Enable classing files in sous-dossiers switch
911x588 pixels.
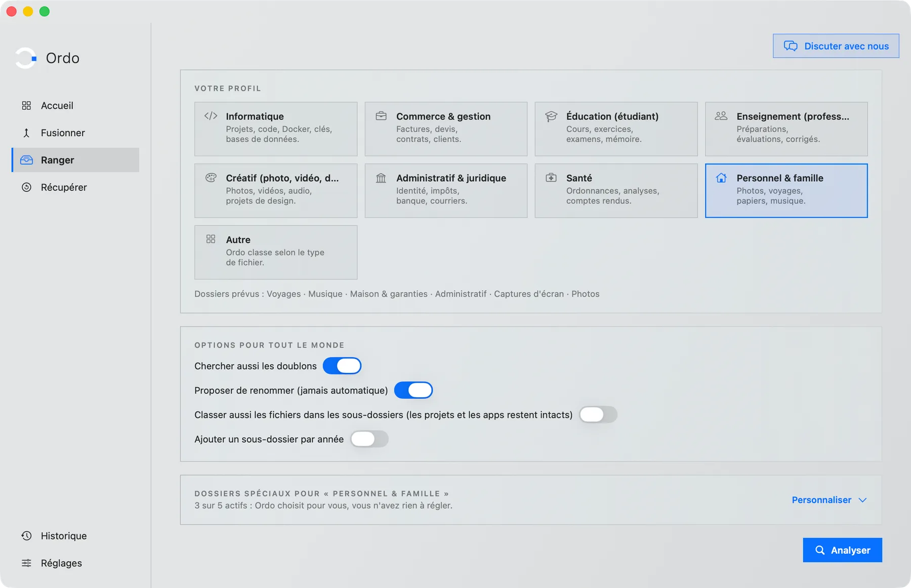pyautogui.click(x=598, y=414)
